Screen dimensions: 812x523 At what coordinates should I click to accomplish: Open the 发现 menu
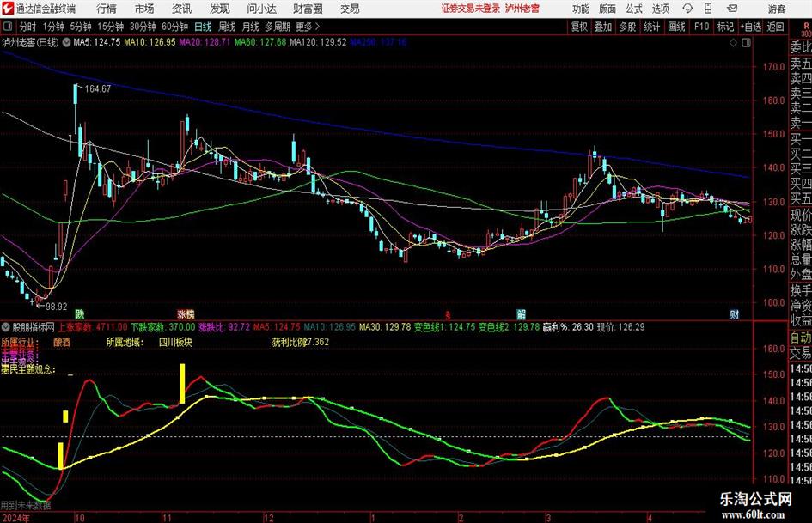click(x=220, y=9)
